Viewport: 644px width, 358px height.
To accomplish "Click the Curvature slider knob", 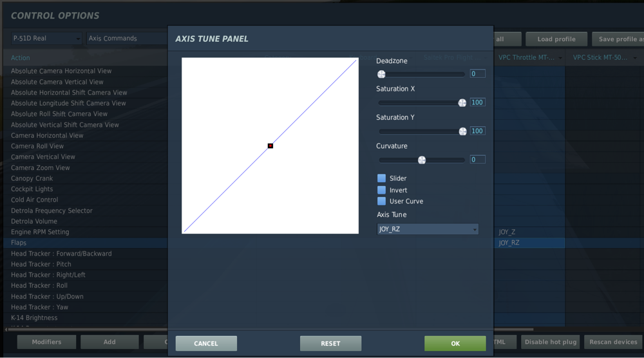I will pyautogui.click(x=422, y=160).
